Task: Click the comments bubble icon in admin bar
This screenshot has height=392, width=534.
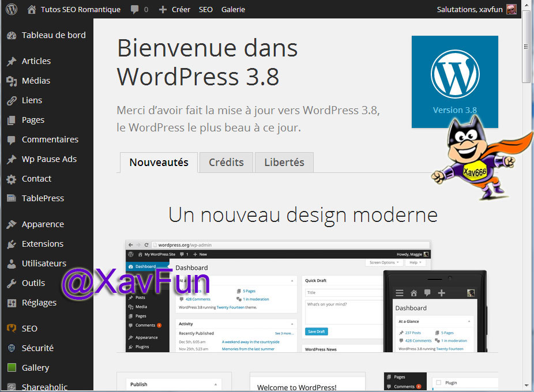Action: (135, 10)
